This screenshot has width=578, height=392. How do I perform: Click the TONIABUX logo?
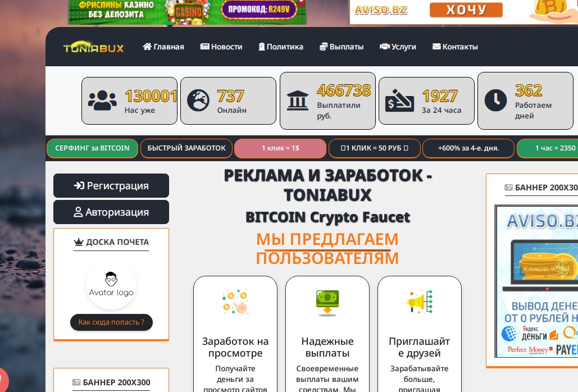click(94, 47)
